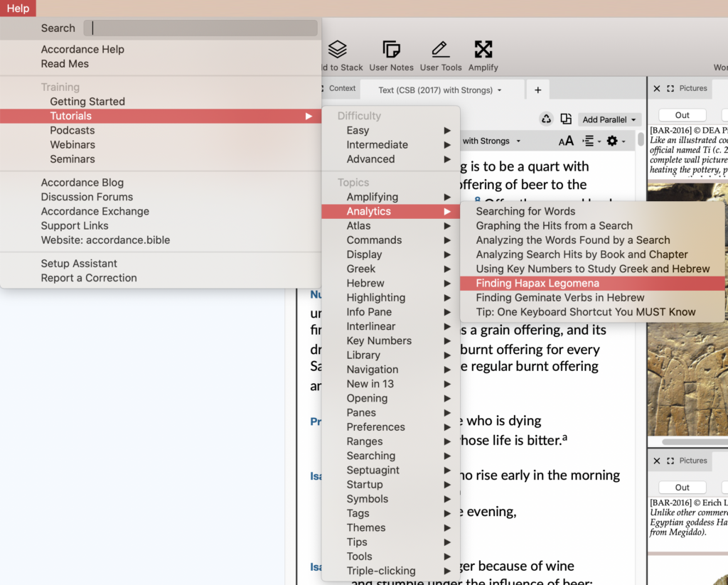Open the 'with Strongs' text dropdown
The width and height of the screenshot is (728, 585).
click(492, 141)
